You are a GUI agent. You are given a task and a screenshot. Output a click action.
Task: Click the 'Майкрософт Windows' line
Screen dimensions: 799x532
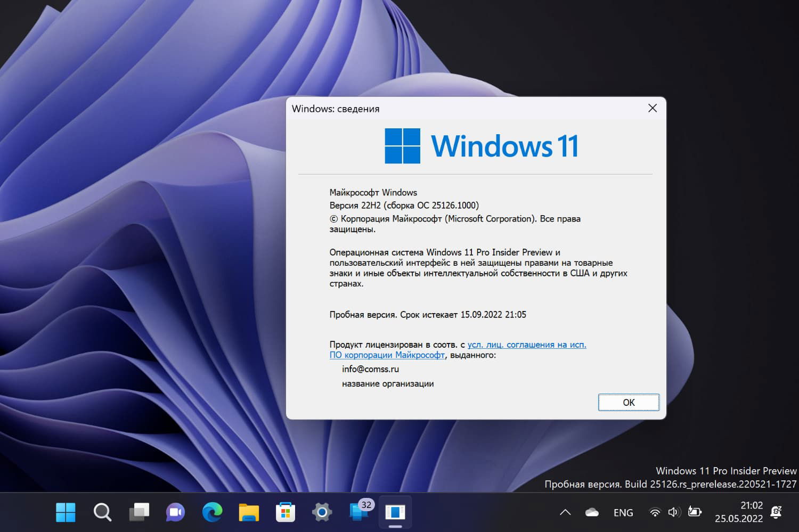coord(373,192)
